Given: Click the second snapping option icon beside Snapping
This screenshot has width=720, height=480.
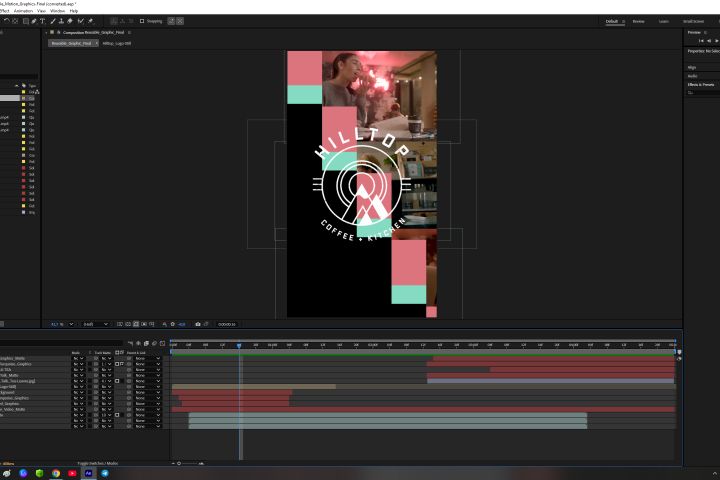Looking at the screenshot, I should coord(180,21).
